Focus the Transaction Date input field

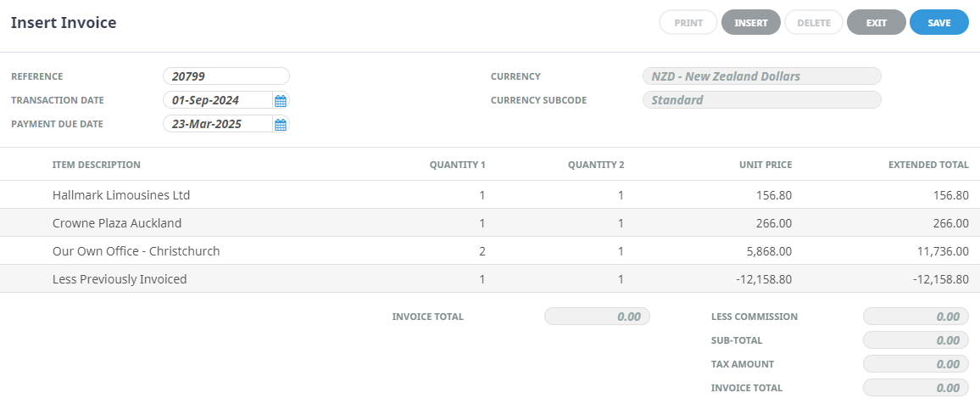217,100
